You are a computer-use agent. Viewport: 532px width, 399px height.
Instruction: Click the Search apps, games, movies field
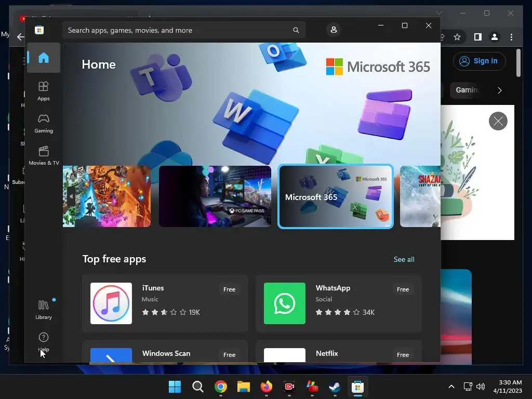pos(183,30)
